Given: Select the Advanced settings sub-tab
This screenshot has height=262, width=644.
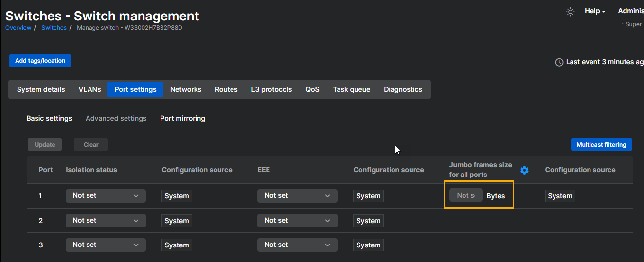Looking at the screenshot, I should 116,118.
